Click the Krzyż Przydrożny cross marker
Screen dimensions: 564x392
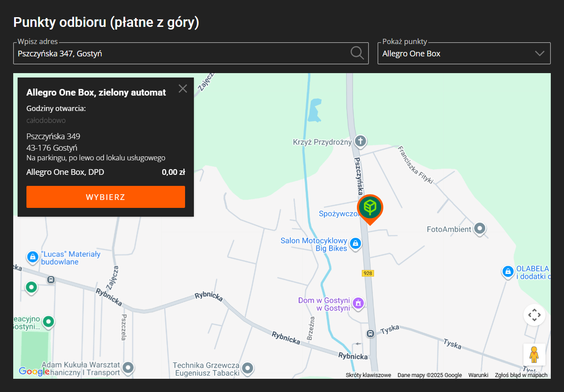[360, 141]
